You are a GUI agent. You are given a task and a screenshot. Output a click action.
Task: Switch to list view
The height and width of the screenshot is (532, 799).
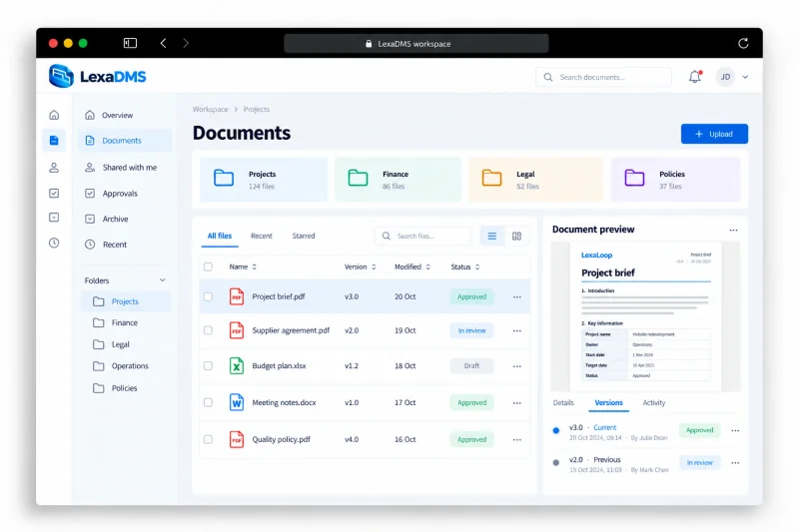coord(491,237)
